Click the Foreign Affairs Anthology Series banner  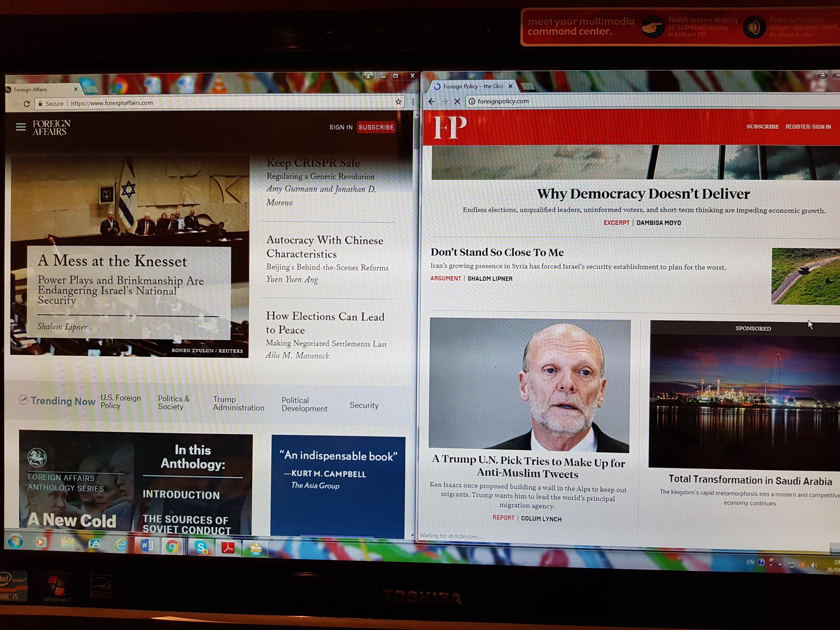(135, 482)
